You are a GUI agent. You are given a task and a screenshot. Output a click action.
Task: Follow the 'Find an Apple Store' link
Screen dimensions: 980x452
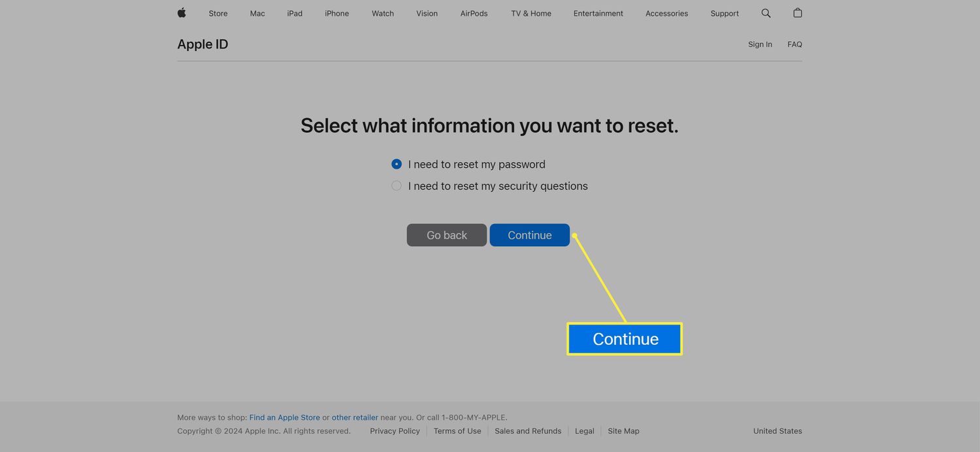[284, 417]
